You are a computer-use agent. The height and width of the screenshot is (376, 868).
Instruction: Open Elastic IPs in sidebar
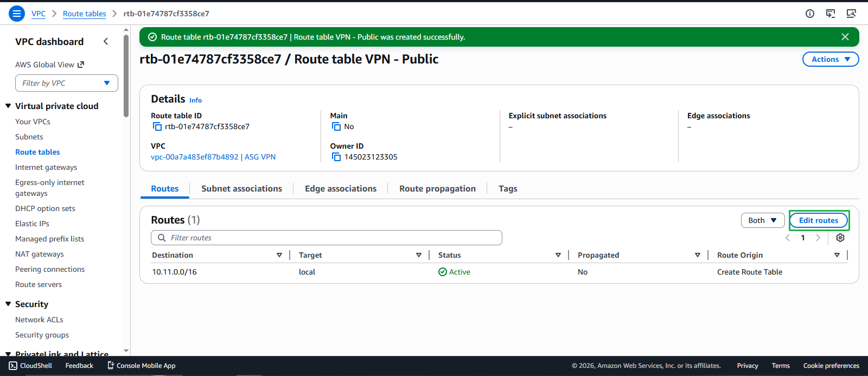32,224
